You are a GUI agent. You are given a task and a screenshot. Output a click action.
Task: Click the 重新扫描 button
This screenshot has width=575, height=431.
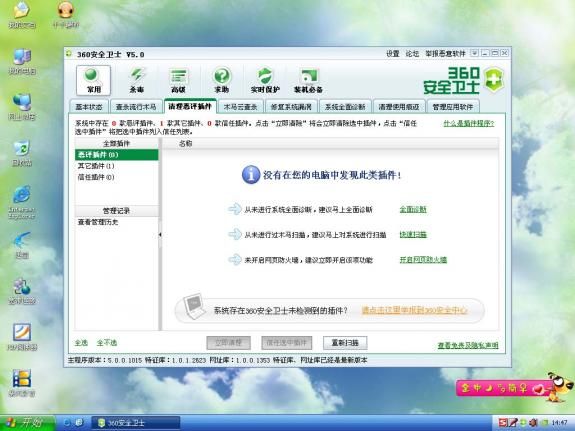(x=345, y=343)
